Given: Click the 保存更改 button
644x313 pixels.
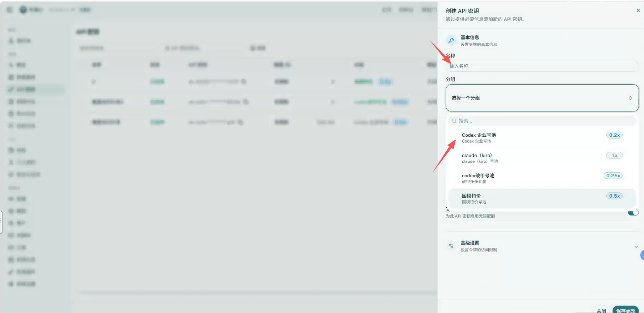Looking at the screenshot, I should 626,310.
